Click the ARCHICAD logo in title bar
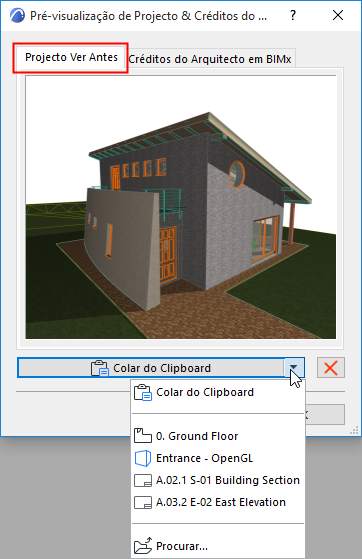The width and height of the screenshot is (362, 559). pos(17,16)
